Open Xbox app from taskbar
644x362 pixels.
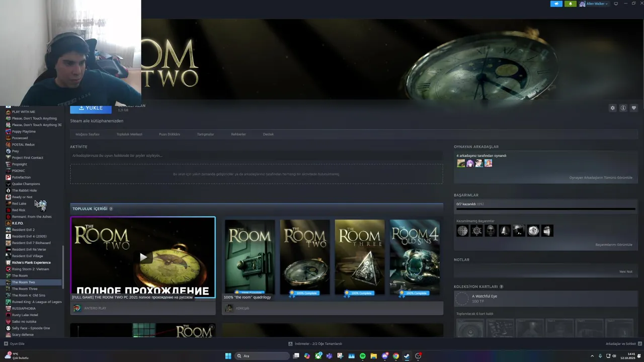tap(318, 356)
